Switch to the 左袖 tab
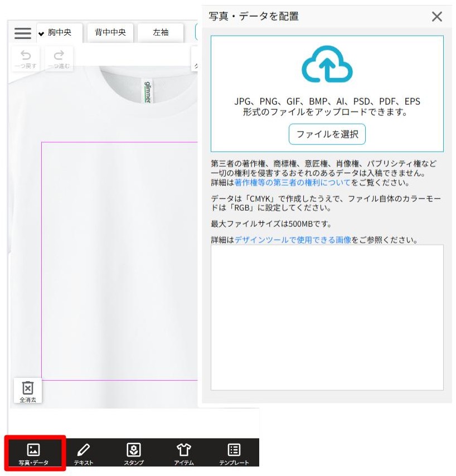Viewport: 456px width, 476px height. (x=161, y=32)
